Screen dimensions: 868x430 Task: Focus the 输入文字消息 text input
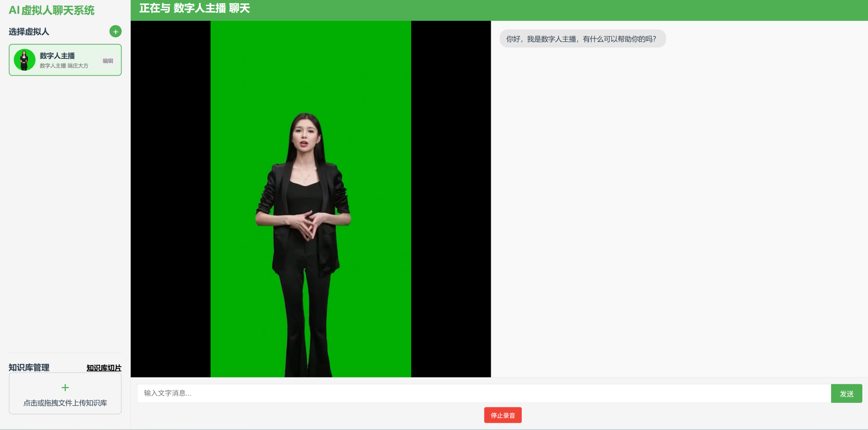click(x=483, y=393)
